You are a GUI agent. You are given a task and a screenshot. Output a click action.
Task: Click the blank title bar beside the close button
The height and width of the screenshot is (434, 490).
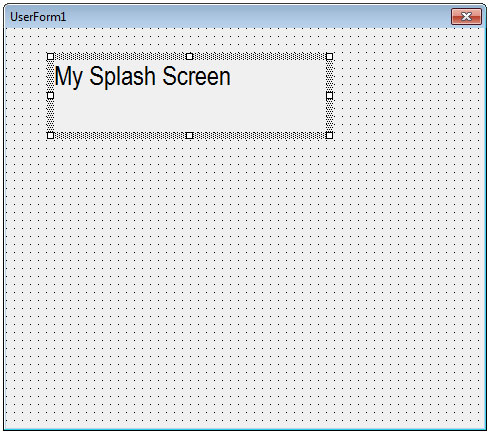coord(258,17)
